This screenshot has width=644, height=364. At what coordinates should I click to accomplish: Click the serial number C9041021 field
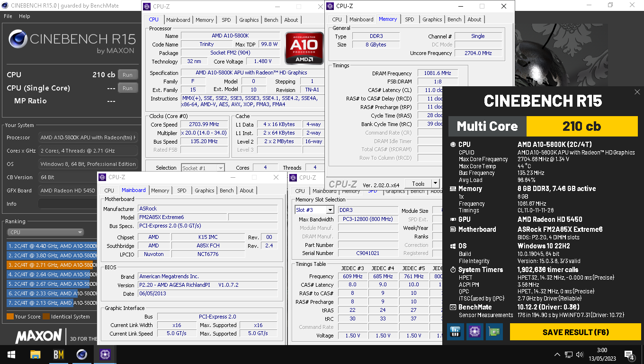tap(368, 253)
